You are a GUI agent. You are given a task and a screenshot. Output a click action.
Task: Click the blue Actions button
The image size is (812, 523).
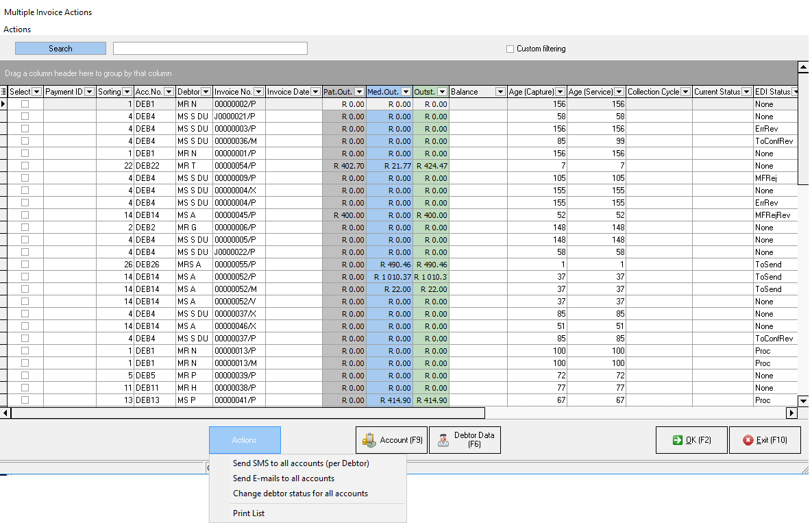click(x=245, y=440)
